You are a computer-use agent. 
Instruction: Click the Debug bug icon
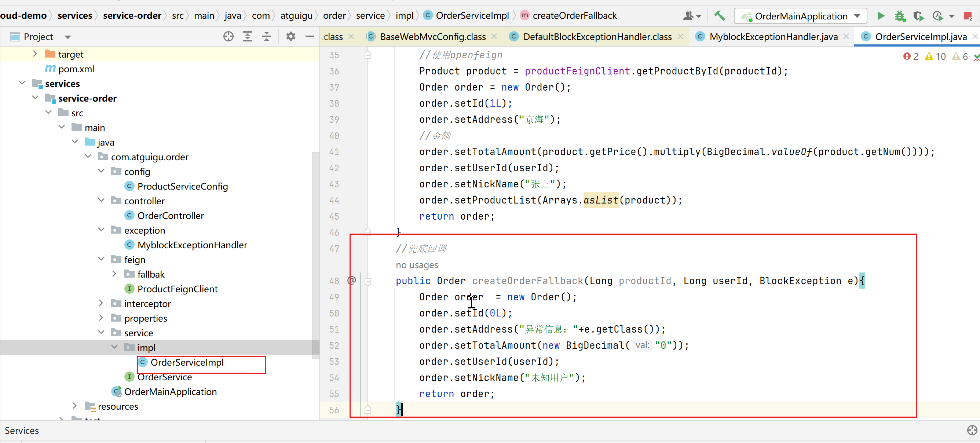tap(900, 16)
